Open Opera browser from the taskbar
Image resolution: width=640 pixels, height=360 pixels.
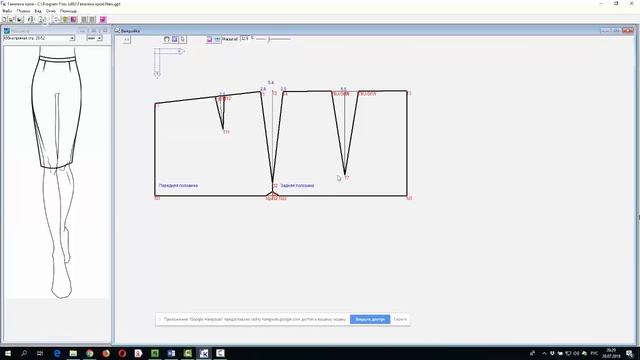[122, 353]
